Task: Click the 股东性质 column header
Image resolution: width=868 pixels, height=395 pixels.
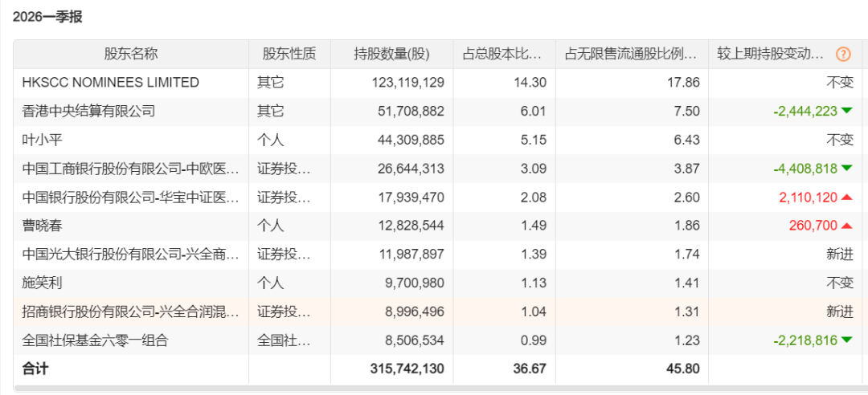Action: click(289, 55)
